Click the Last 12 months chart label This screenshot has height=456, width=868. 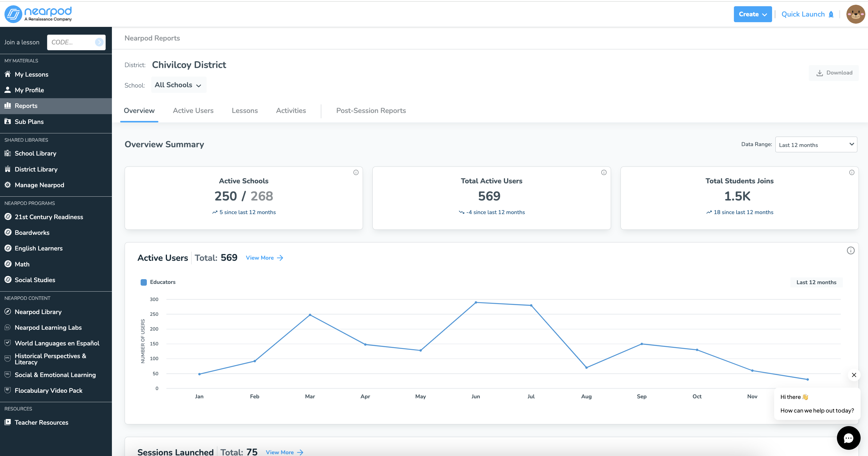click(816, 282)
